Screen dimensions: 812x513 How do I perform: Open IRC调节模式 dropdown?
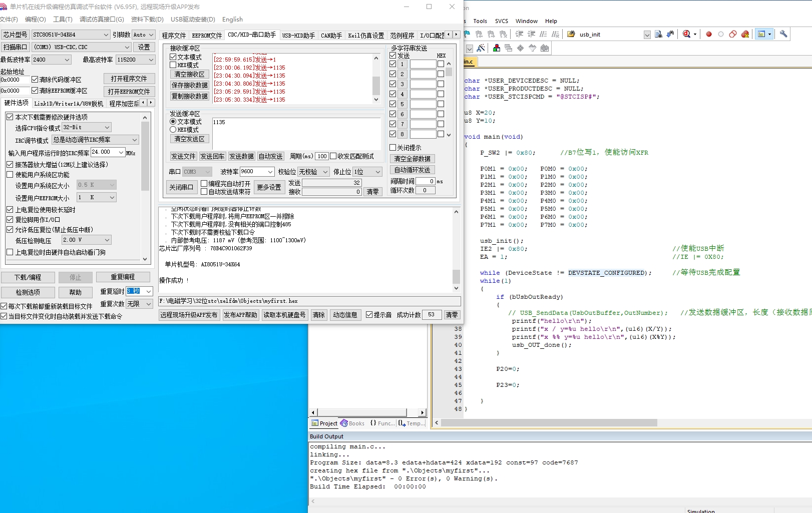click(95, 140)
